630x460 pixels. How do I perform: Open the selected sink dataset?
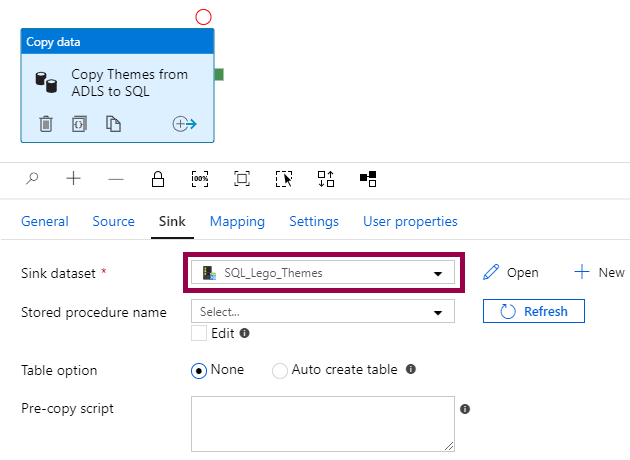(x=511, y=273)
